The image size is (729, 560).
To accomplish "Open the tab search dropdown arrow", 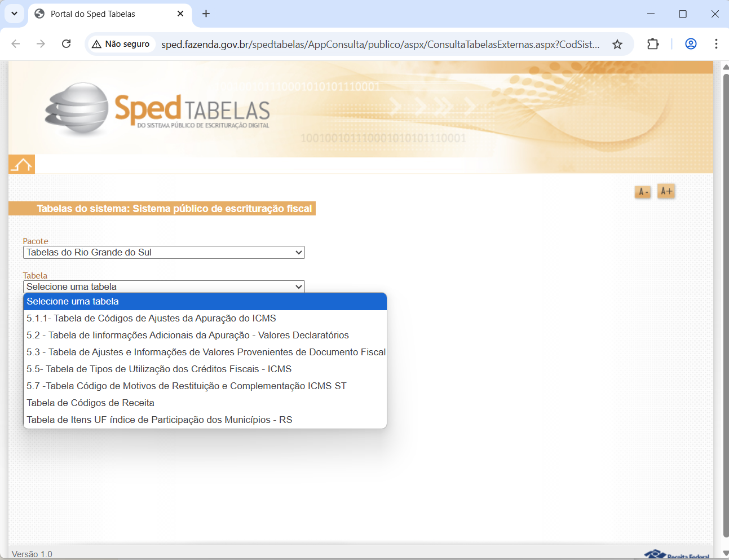I will 14,14.
